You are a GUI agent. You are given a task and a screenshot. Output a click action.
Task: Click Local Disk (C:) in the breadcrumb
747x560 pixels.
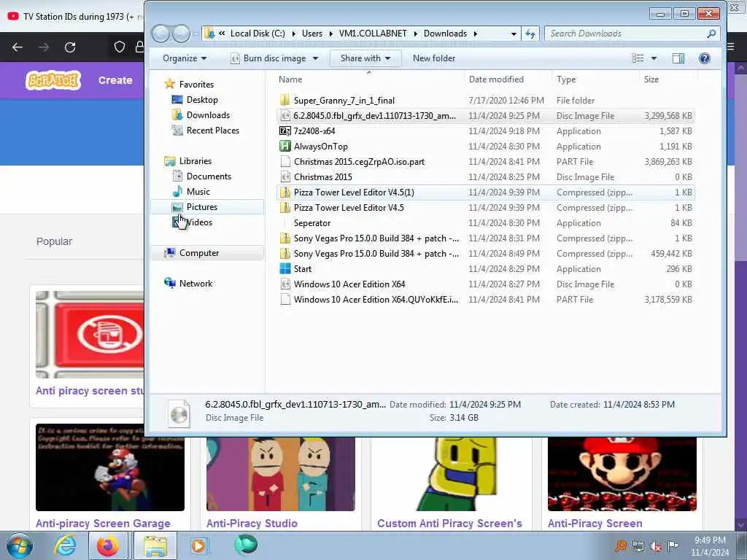[x=258, y=34]
